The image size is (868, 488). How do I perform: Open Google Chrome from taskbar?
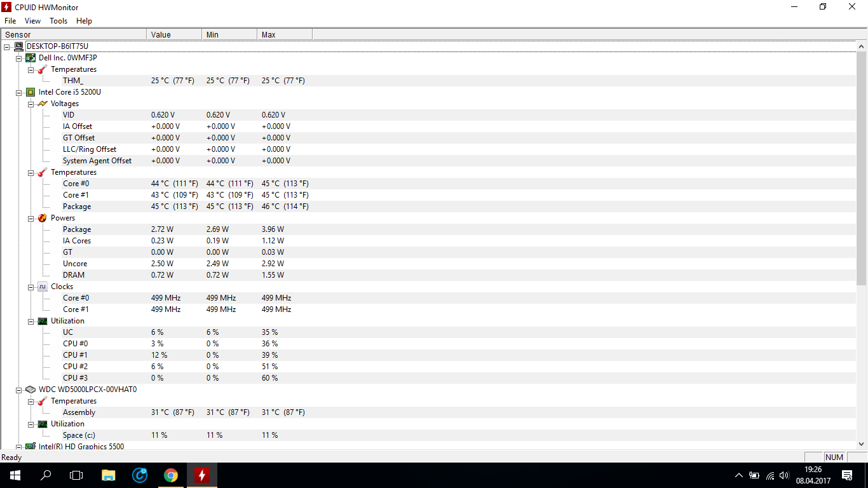click(170, 475)
